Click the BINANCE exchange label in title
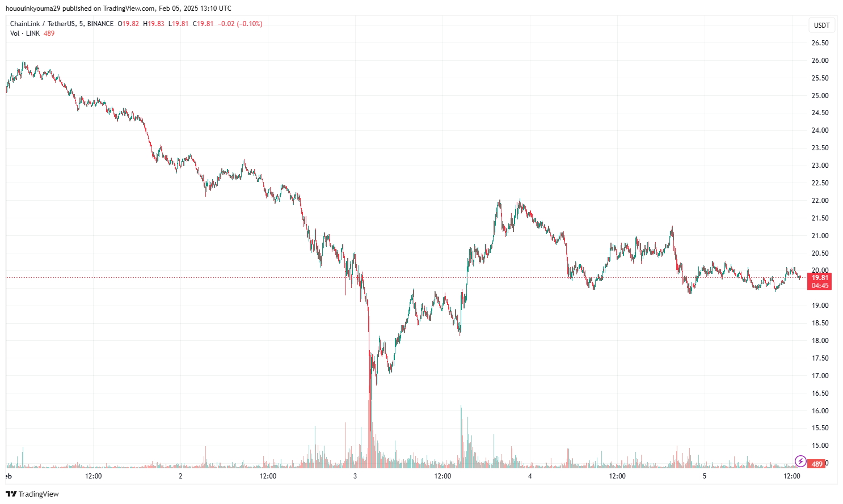 click(x=100, y=24)
